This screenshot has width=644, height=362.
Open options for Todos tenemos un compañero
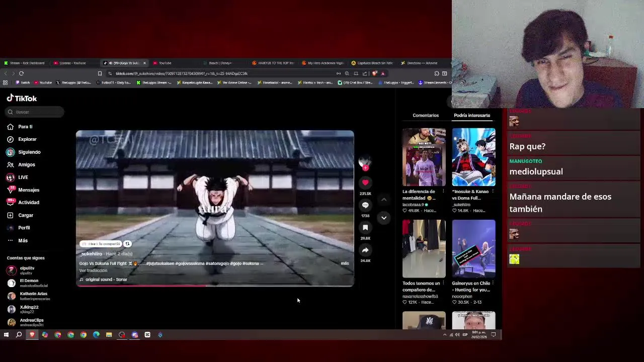443,283
